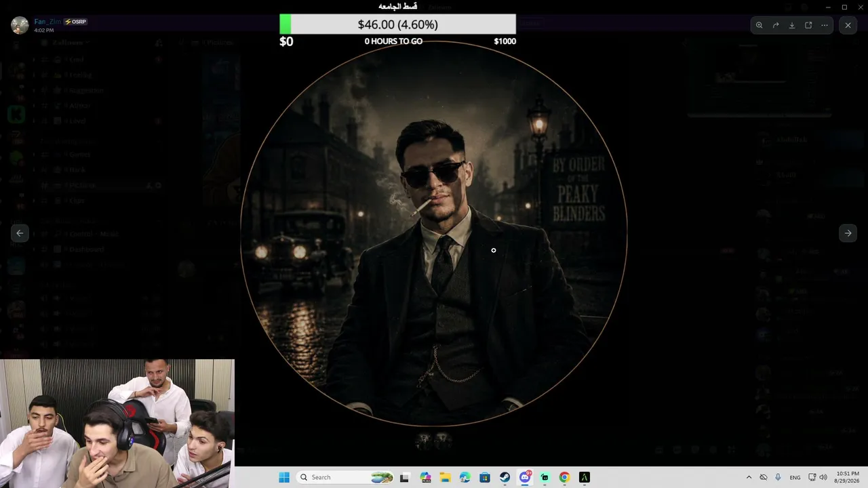Switch to Discord in the taskbar

(x=525, y=477)
